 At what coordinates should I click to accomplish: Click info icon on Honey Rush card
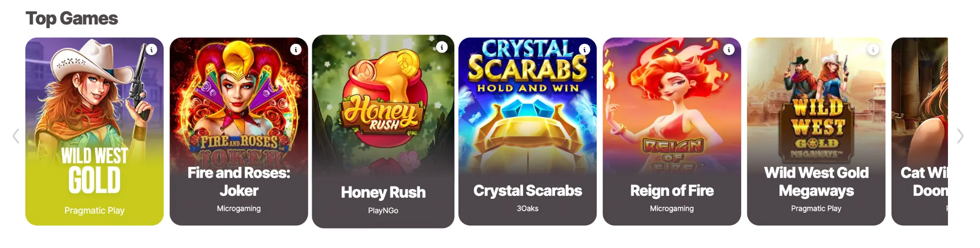[x=442, y=47]
